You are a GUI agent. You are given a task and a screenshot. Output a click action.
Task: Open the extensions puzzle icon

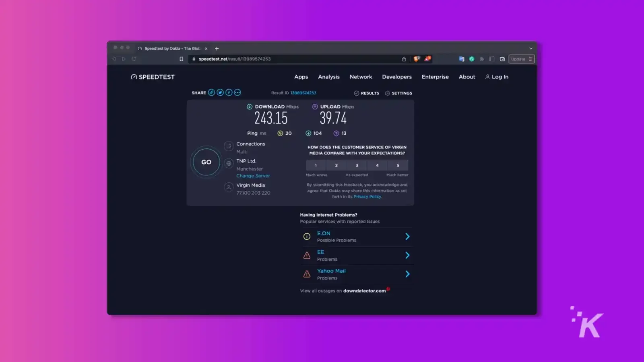(x=481, y=59)
